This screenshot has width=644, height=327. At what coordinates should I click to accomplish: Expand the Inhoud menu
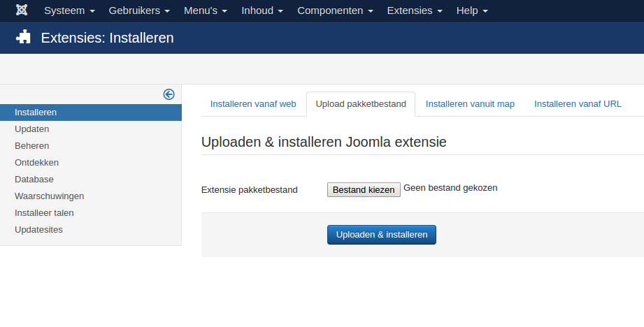tap(262, 10)
